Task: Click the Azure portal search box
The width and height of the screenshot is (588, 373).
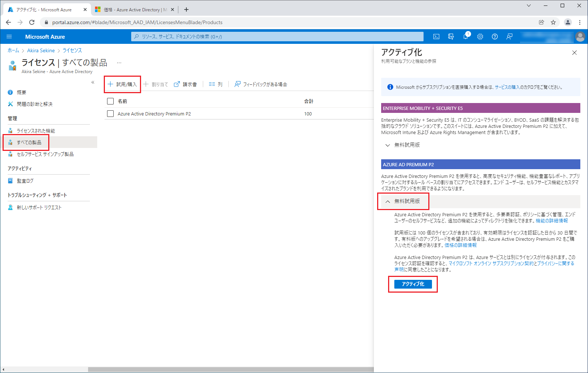Action: [277, 37]
